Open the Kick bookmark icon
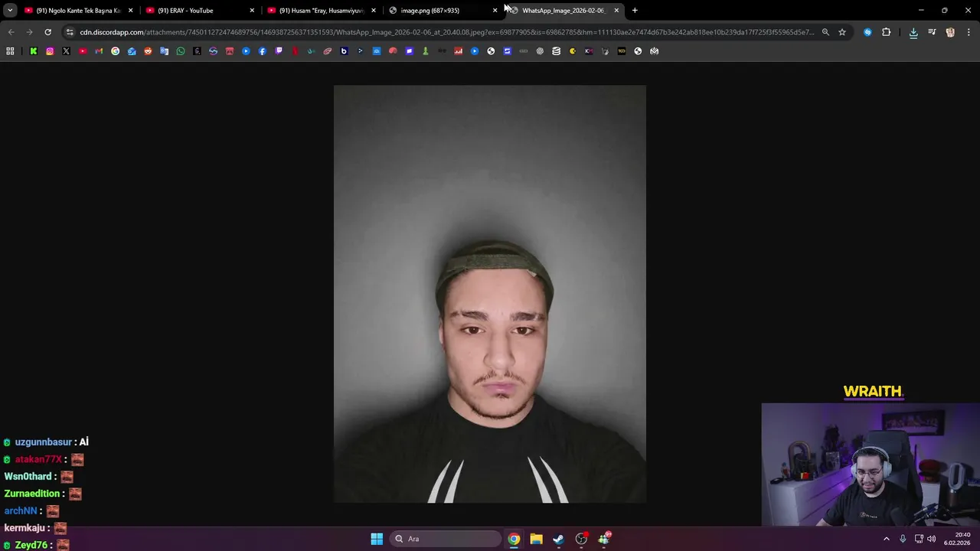Viewport: 980px width, 551px height. (x=33, y=51)
